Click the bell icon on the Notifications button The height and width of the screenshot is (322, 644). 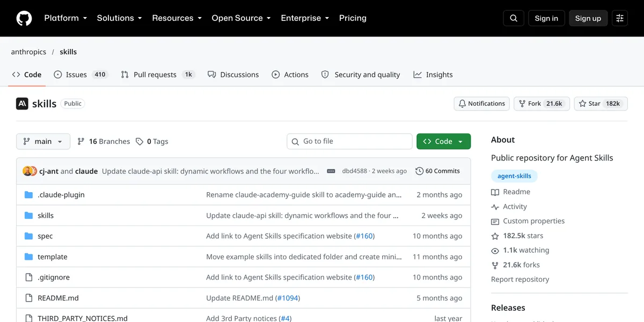[462, 104]
